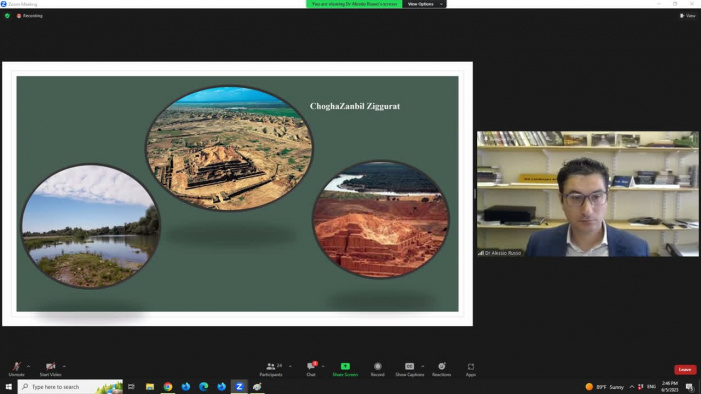Open the View Options dropdown

(424, 4)
